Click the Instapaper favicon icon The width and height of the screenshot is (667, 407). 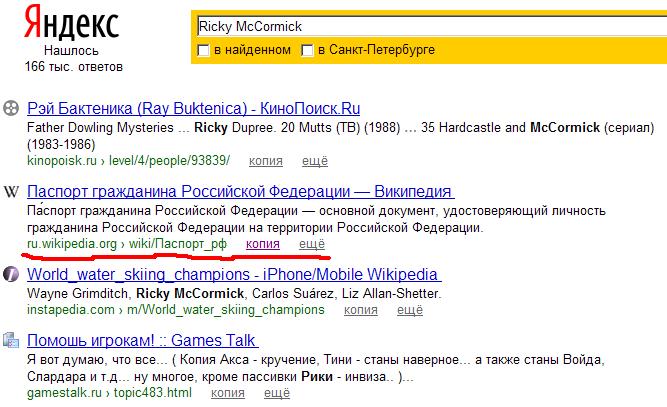coord(12,273)
